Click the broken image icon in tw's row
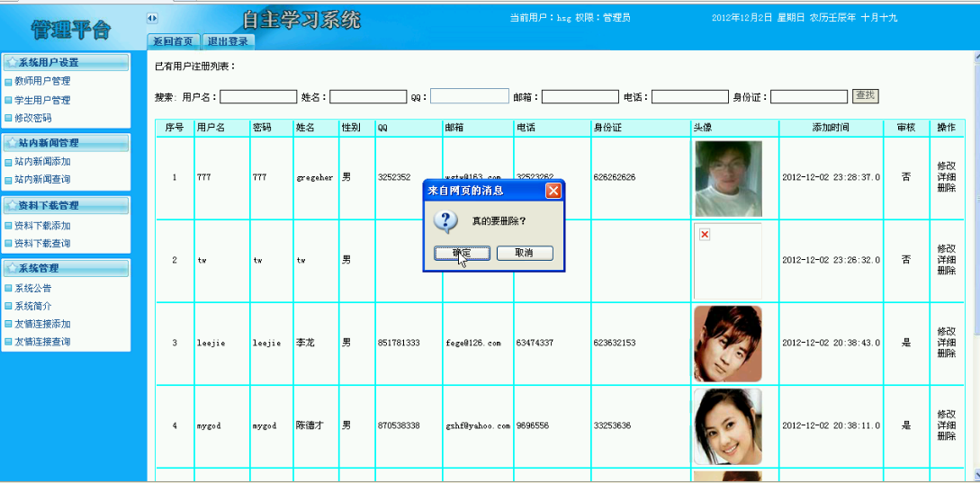This screenshot has height=483, width=980. (x=705, y=234)
